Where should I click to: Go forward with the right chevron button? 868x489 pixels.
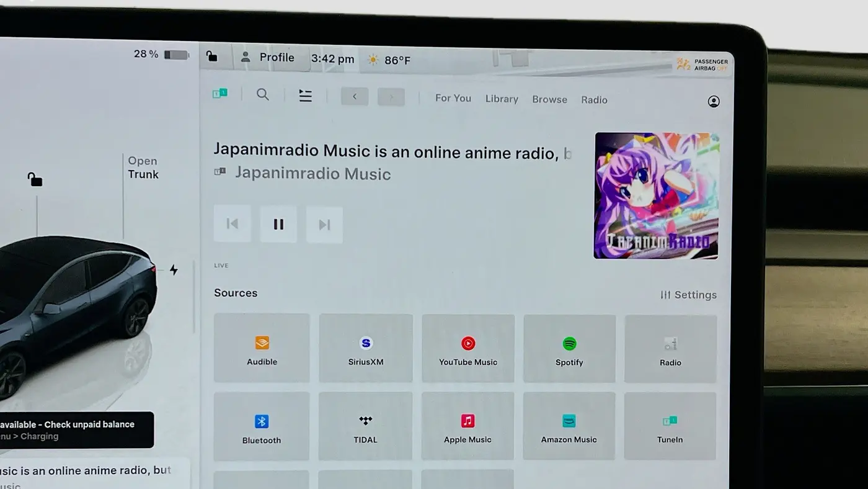click(391, 97)
